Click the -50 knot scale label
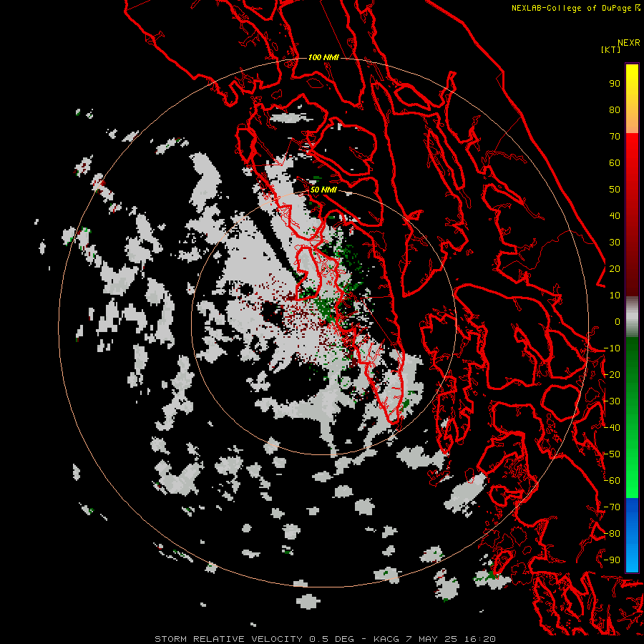 pyautogui.click(x=612, y=454)
